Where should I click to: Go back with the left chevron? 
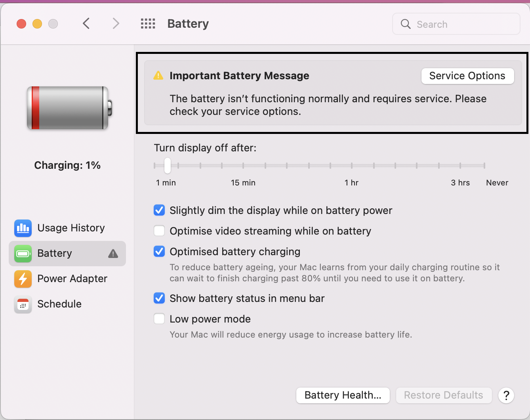[86, 23]
